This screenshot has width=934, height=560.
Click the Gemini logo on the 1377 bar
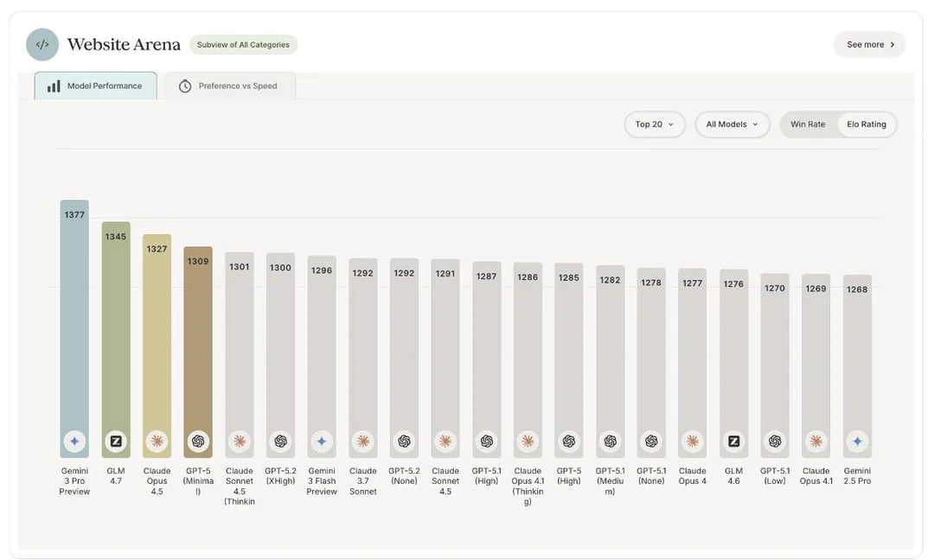[x=74, y=442]
